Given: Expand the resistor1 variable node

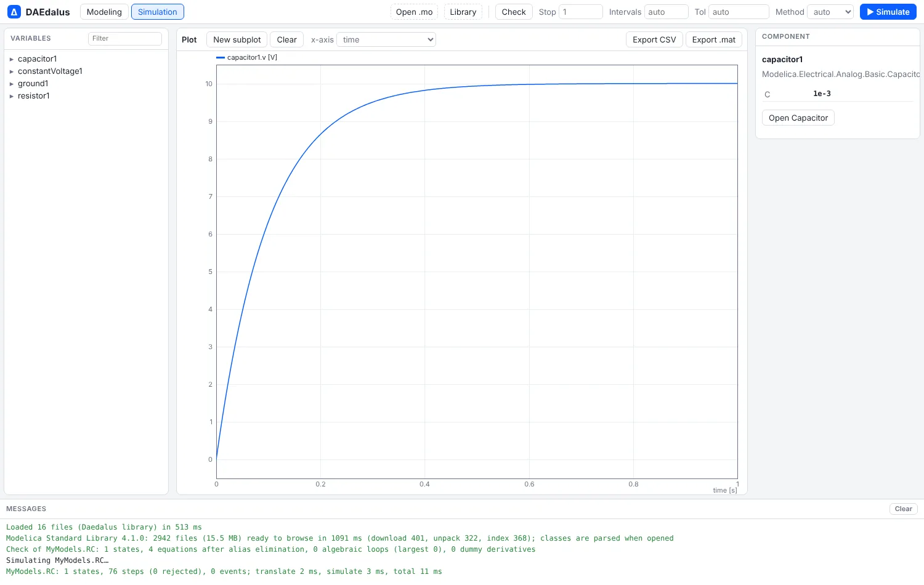Looking at the screenshot, I should tap(12, 96).
